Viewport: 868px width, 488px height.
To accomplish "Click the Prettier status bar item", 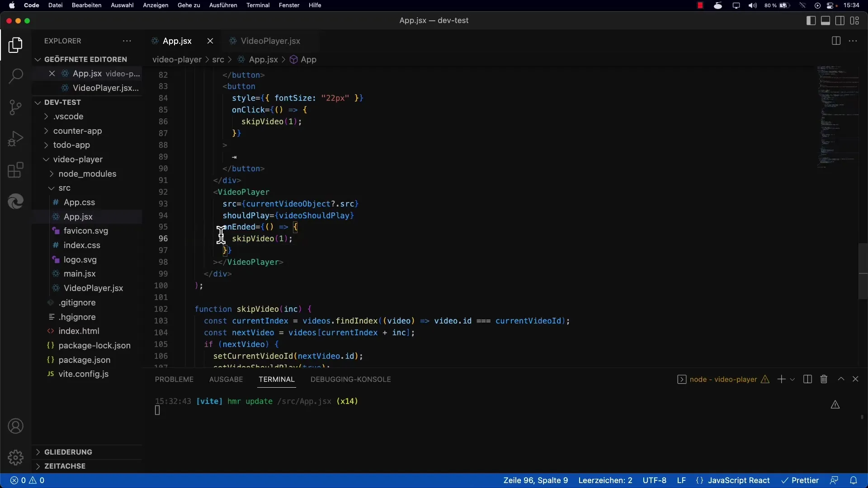I will pos(800,480).
